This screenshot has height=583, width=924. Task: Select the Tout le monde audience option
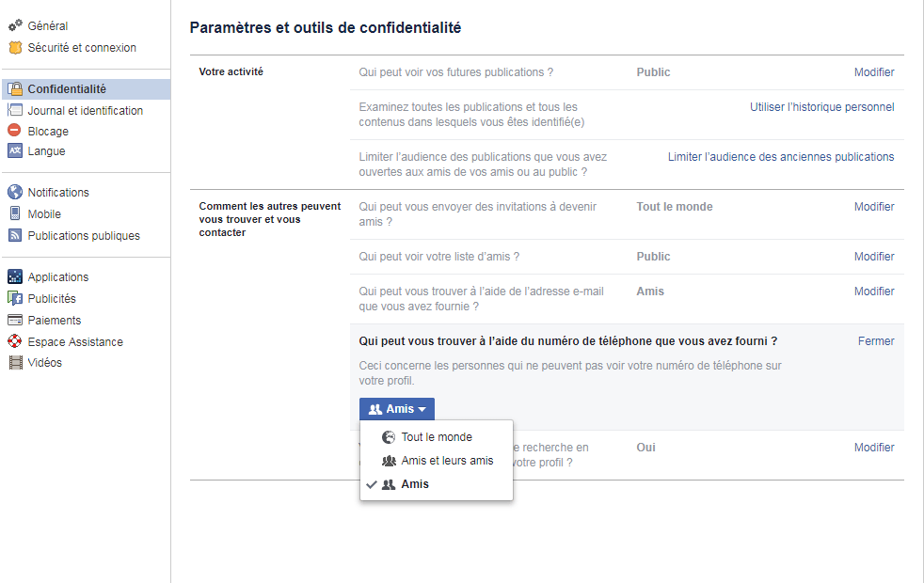click(x=436, y=437)
